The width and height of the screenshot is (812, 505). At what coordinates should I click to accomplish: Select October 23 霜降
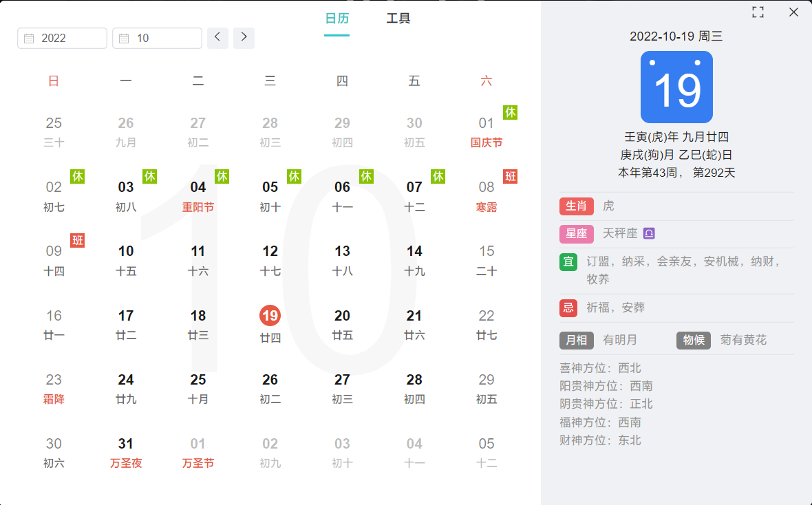(54, 389)
